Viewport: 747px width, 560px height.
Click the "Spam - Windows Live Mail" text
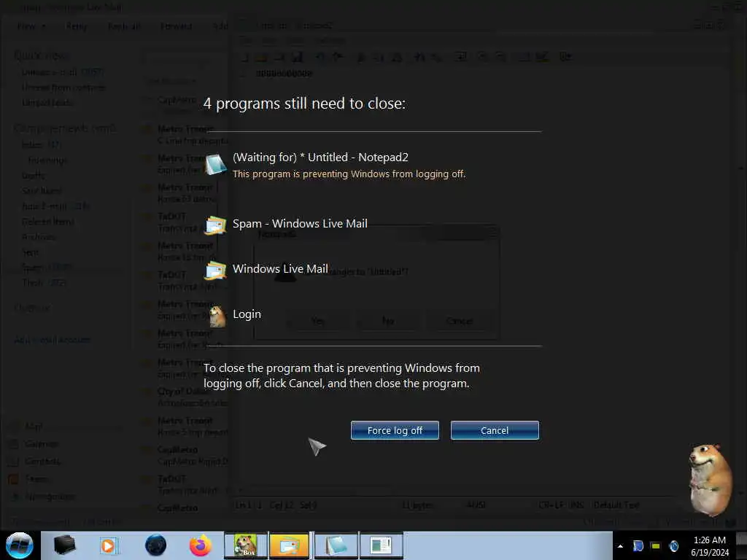point(300,223)
